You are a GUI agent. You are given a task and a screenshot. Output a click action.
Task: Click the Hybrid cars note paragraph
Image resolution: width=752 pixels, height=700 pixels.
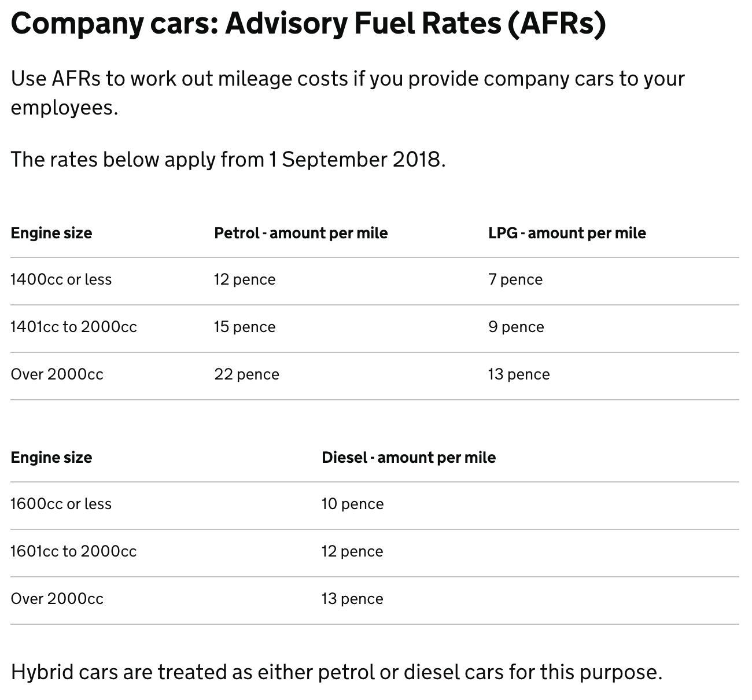click(337, 672)
